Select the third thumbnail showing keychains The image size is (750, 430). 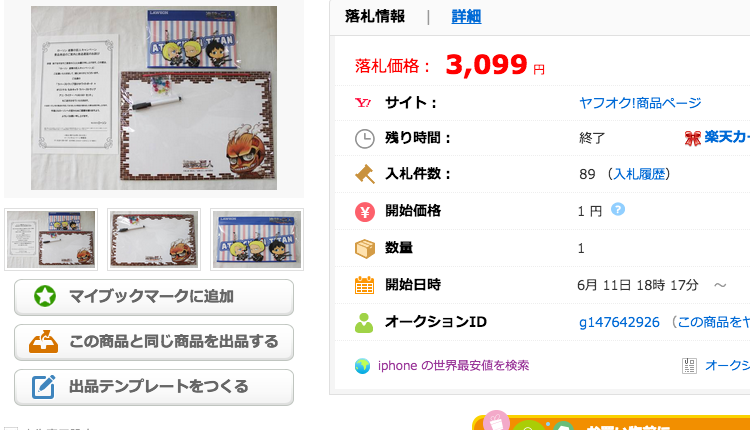point(257,239)
